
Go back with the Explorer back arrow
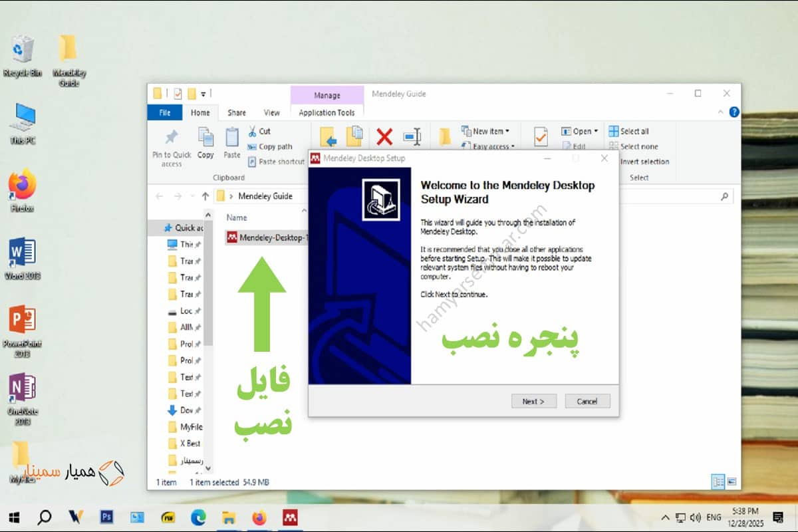159,196
